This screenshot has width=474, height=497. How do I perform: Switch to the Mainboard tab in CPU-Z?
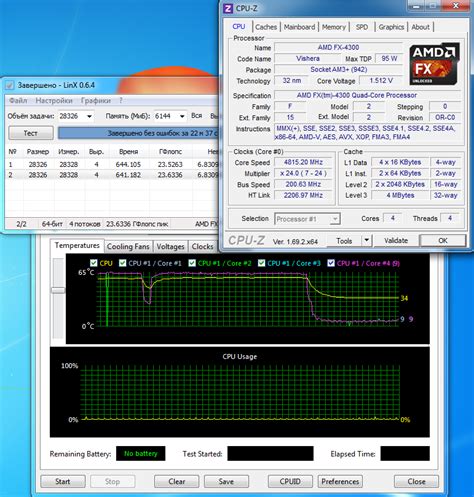tap(299, 27)
